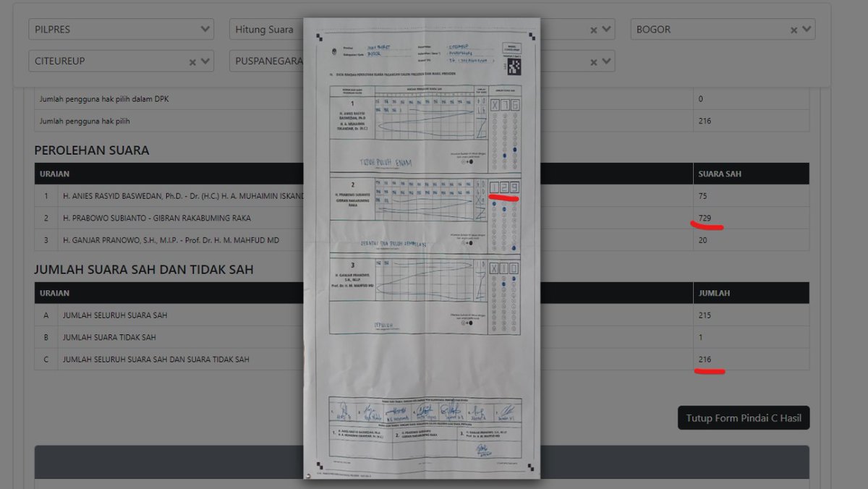Select Jumlah pengguna hak pilih dalam DPK

tap(104, 98)
